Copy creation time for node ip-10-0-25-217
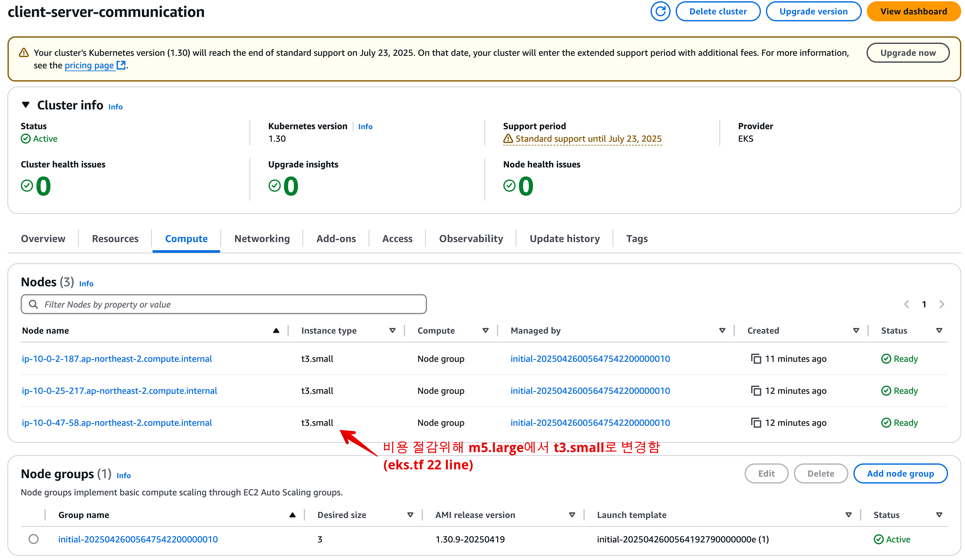The height and width of the screenshot is (560, 965). [x=756, y=391]
